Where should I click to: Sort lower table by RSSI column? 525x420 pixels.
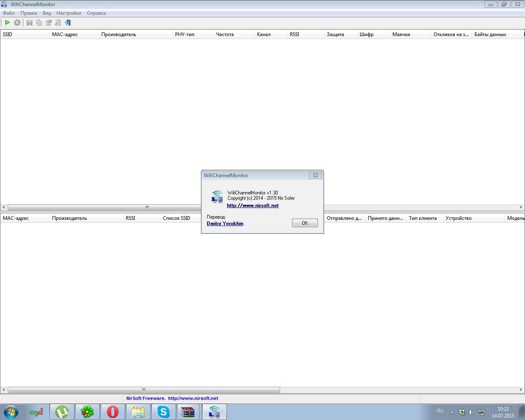tap(142, 218)
